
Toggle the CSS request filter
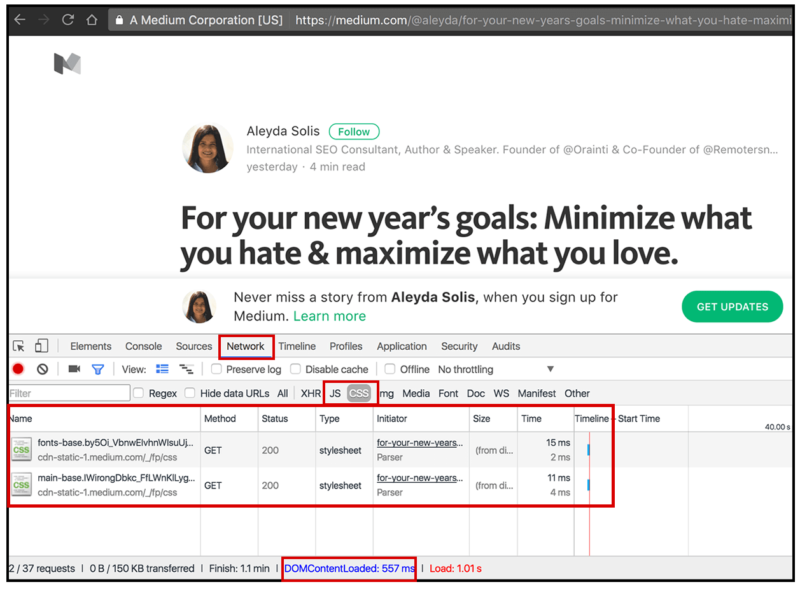click(x=359, y=393)
